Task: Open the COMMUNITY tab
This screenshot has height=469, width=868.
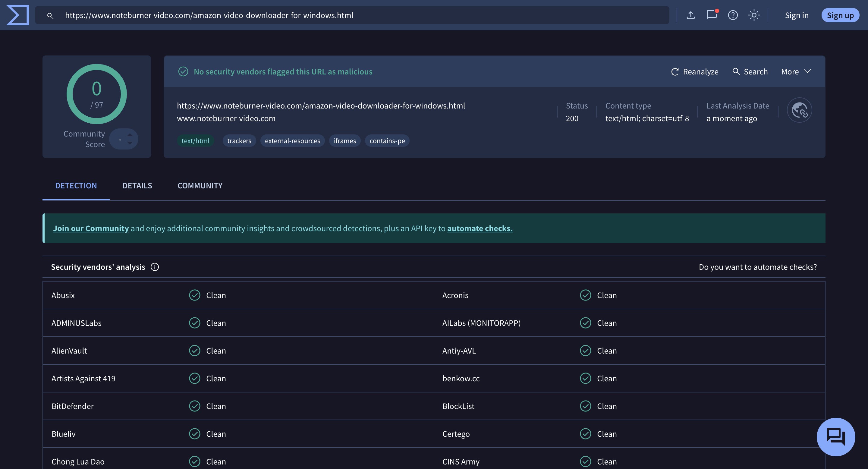Action: click(x=200, y=186)
